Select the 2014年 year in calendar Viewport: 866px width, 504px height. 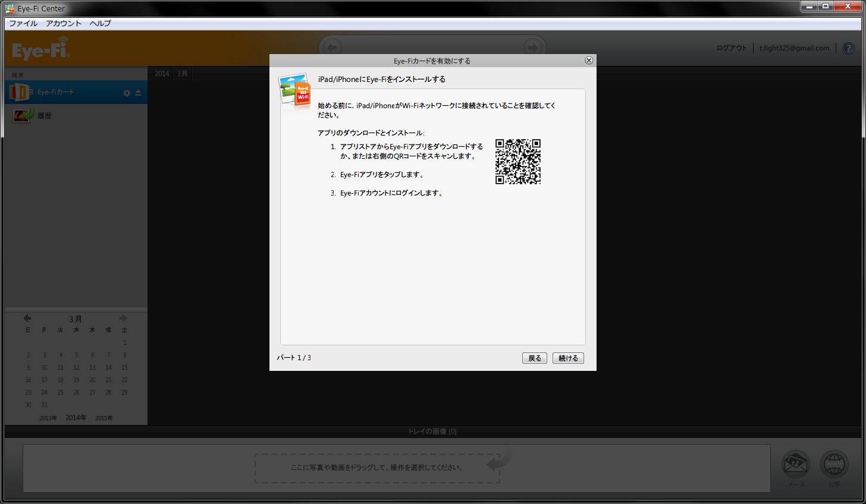point(76,418)
